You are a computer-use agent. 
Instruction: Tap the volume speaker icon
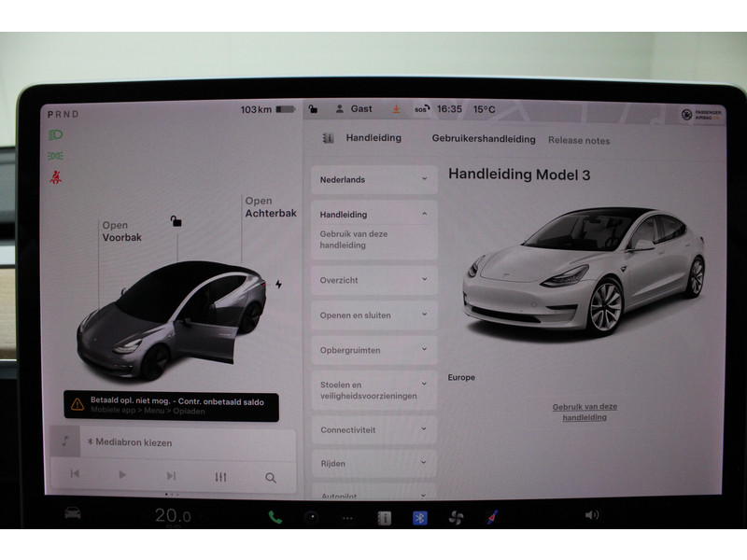592,515
